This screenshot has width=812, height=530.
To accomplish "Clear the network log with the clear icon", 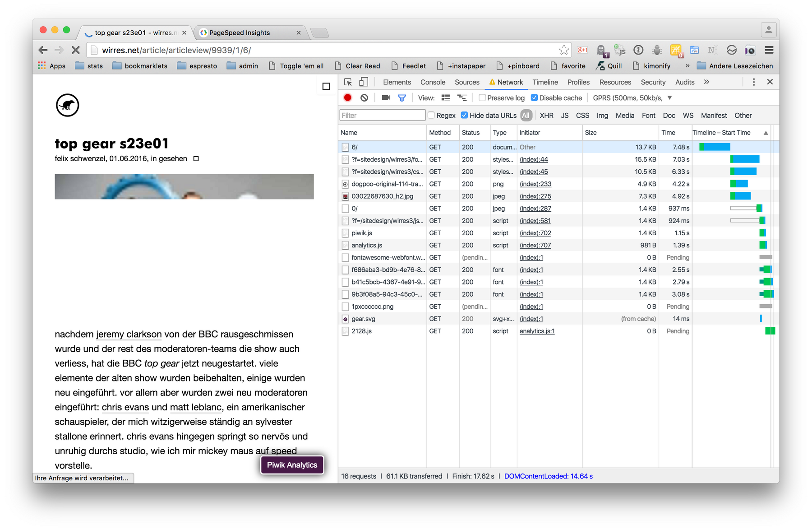I will (x=364, y=98).
